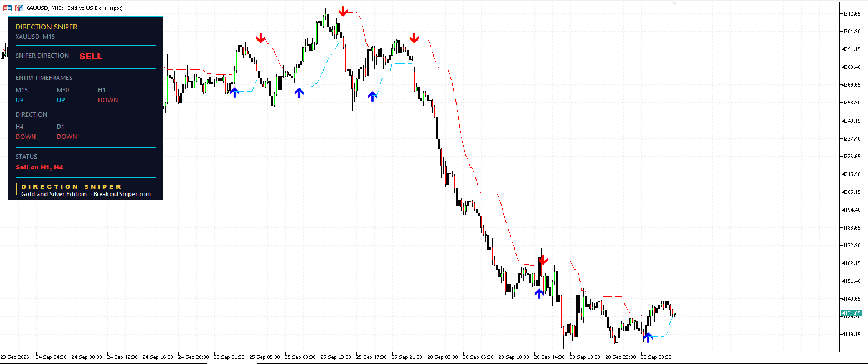Viewport: 868px width, 364px height.
Task: Click the 24 Sep 12:30 time label
Action: click(122, 357)
